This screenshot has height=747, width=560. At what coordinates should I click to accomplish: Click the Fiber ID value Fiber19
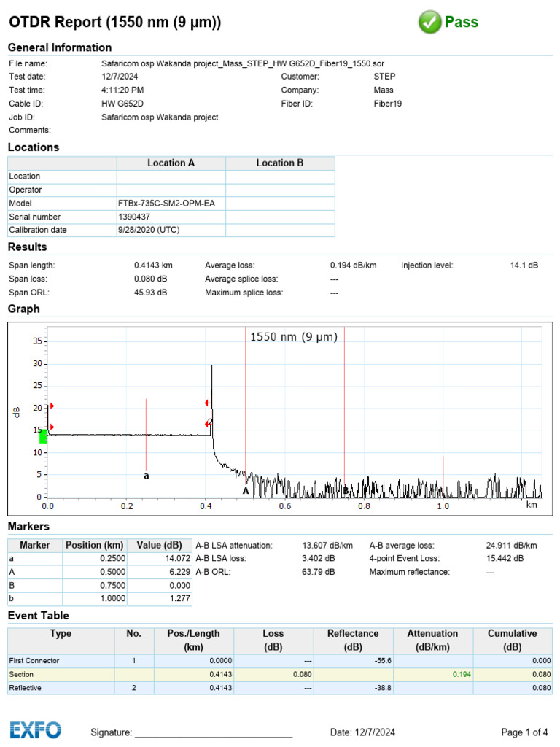[388, 104]
